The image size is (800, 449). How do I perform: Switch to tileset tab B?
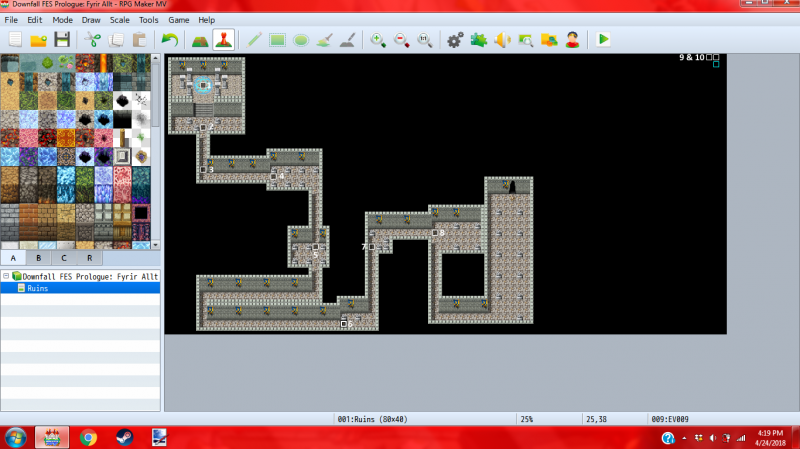coord(38,258)
